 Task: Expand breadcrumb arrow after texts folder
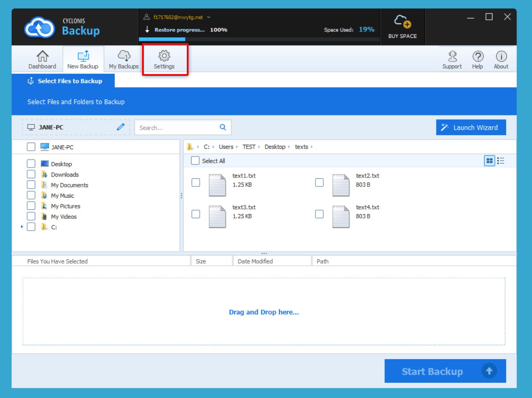pos(312,147)
